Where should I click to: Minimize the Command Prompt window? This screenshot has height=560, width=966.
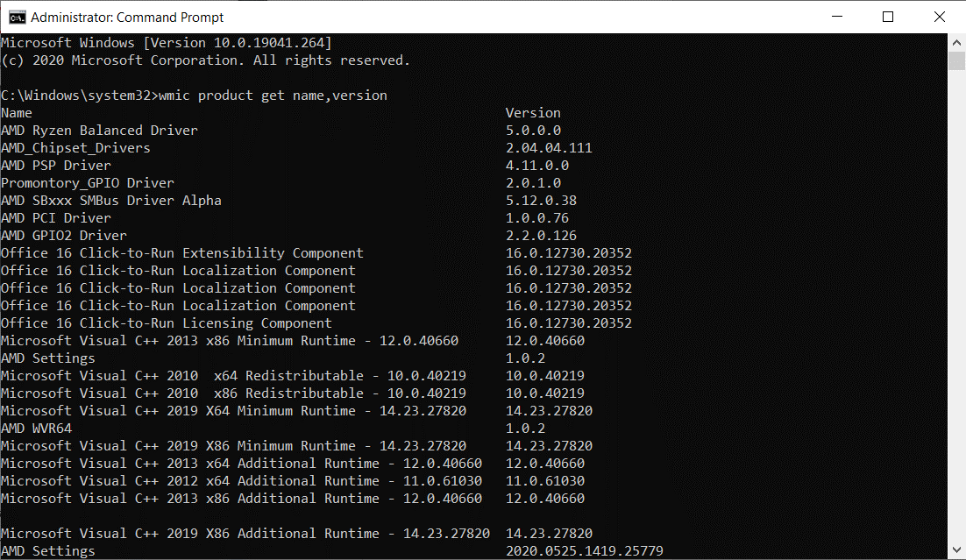(836, 17)
